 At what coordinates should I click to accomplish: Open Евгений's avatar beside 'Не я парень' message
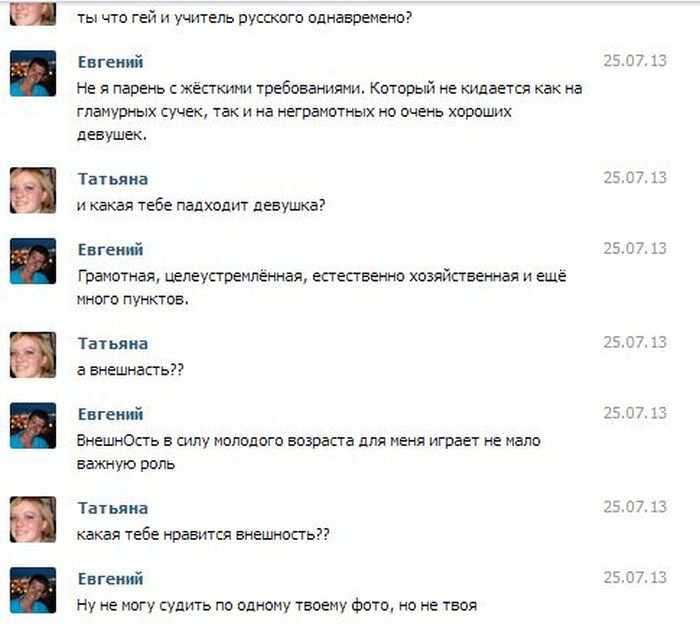[x=33, y=73]
